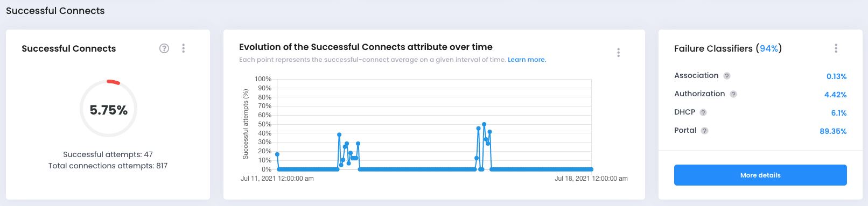Open Successful Connects card options menu
Image resolution: width=868 pixels, height=206 pixels.
pos(184,48)
